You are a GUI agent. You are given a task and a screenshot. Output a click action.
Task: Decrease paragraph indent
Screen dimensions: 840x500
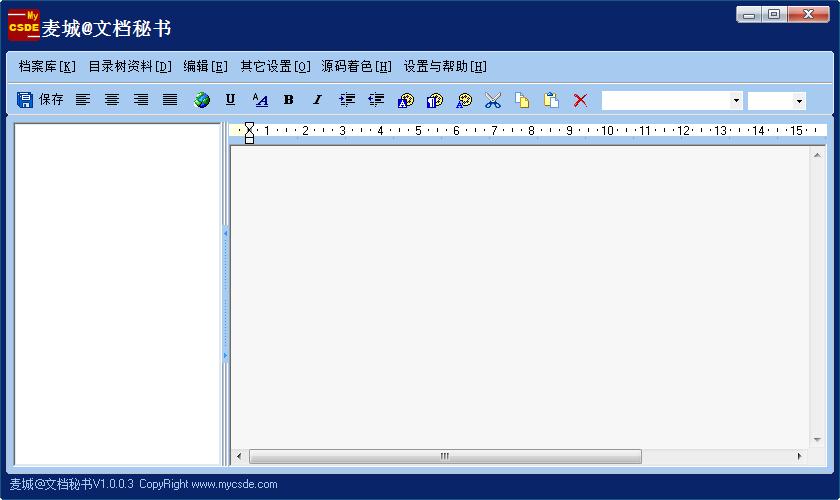376,100
